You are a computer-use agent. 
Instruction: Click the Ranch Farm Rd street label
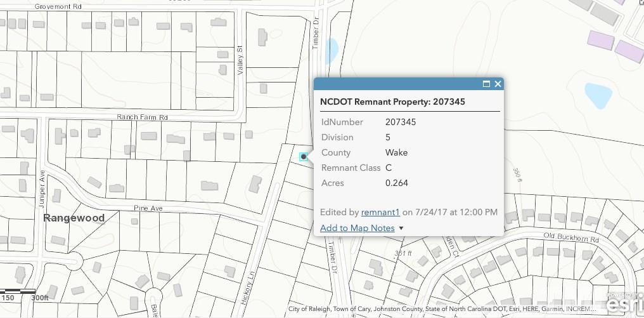(142, 117)
